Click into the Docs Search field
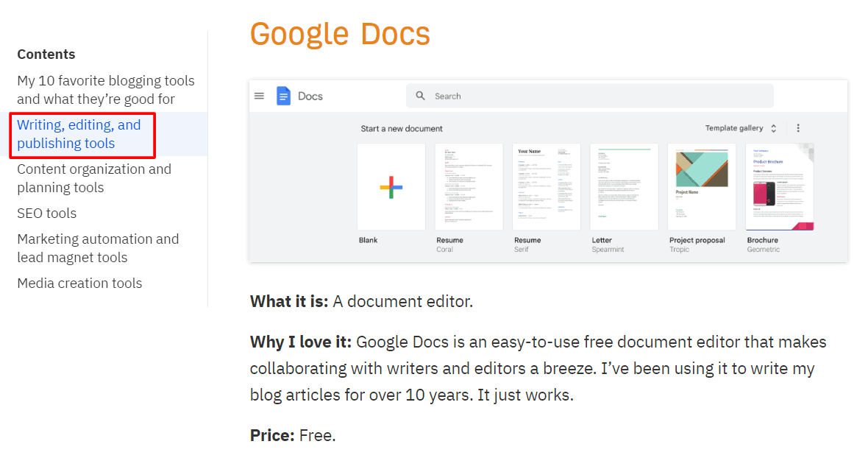This screenshot has height=458, width=868. 589,96
